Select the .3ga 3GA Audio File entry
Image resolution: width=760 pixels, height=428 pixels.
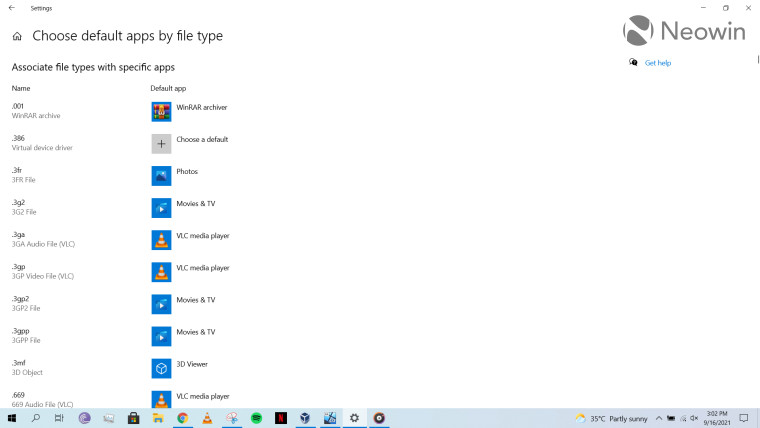tap(43, 239)
